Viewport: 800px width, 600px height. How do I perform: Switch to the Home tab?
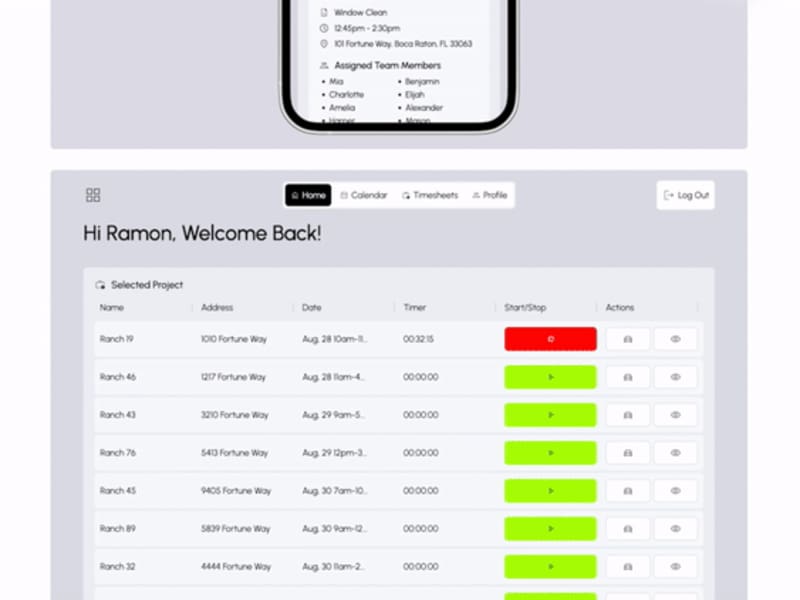[308, 195]
